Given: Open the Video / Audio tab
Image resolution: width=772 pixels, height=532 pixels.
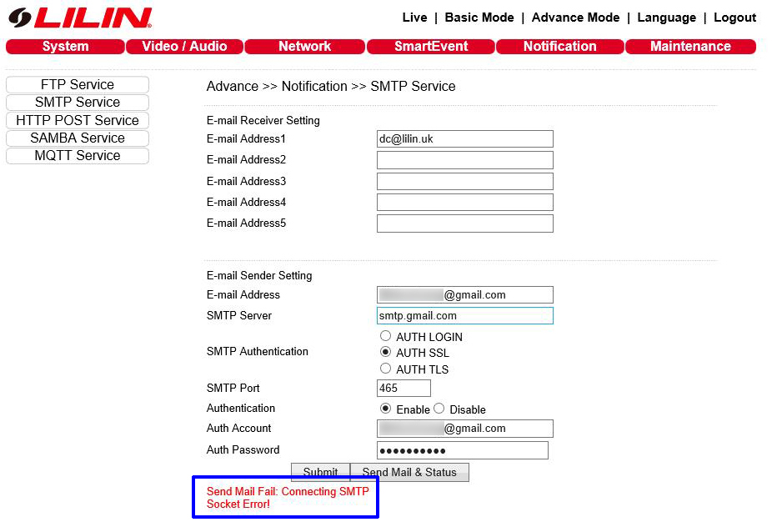Looking at the screenshot, I should pos(184,47).
